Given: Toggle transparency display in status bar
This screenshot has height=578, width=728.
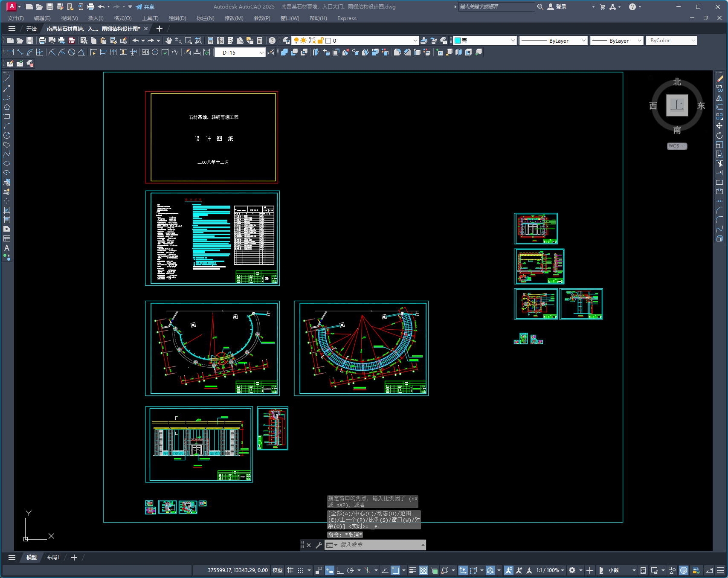Looking at the screenshot, I should click(x=423, y=570).
